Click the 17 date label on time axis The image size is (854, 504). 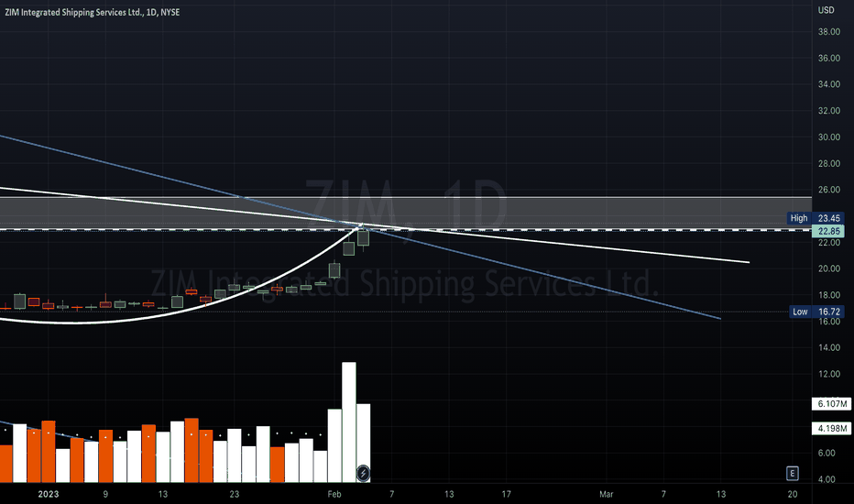[506, 494]
